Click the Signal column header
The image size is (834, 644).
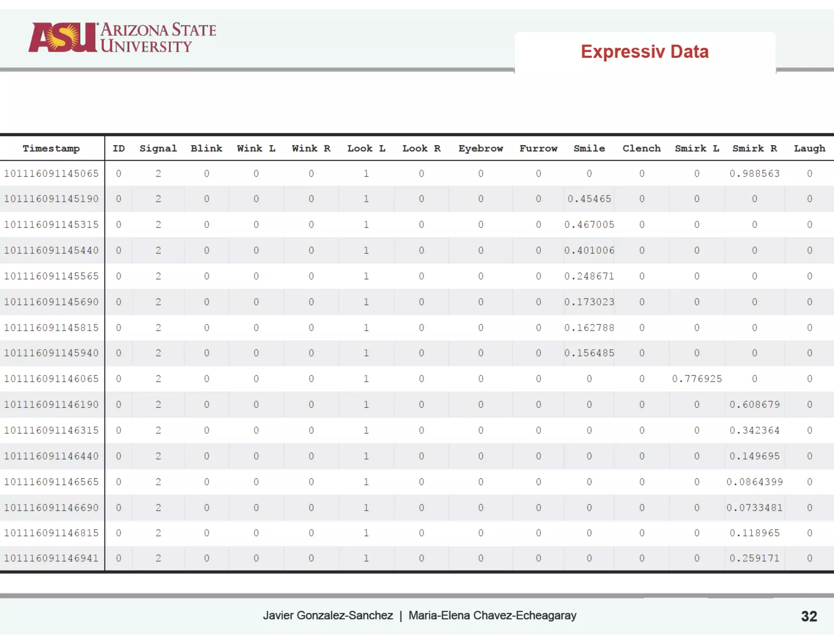tap(158, 149)
